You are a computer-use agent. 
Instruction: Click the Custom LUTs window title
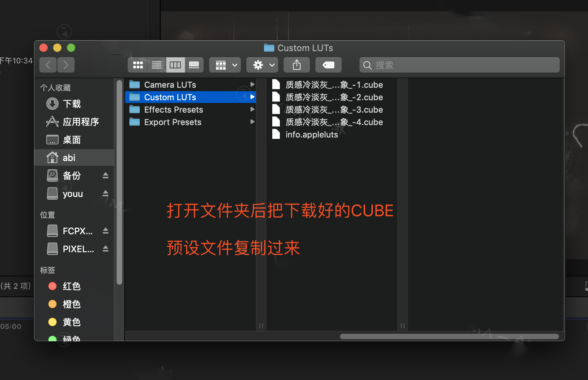coord(305,48)
